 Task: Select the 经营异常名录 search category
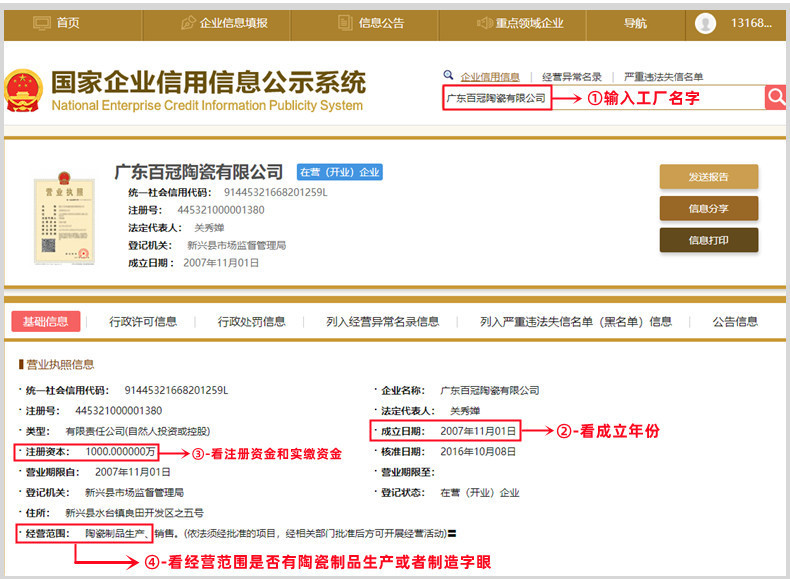point(572,77)
